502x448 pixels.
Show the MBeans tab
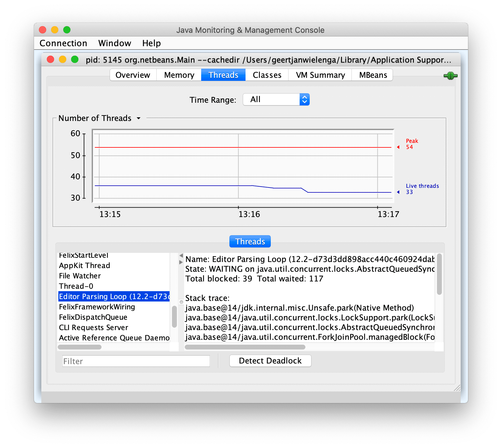[x=373, y=75]
